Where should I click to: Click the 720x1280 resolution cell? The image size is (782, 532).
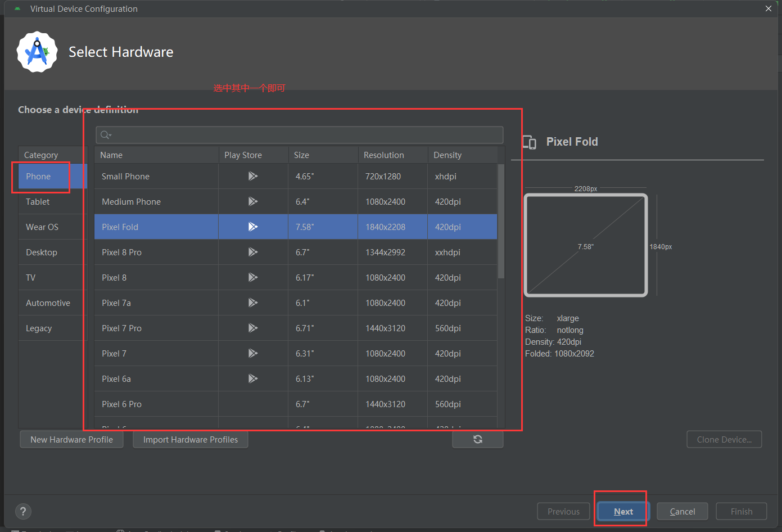pyautogui.click(x=392, y=176)
